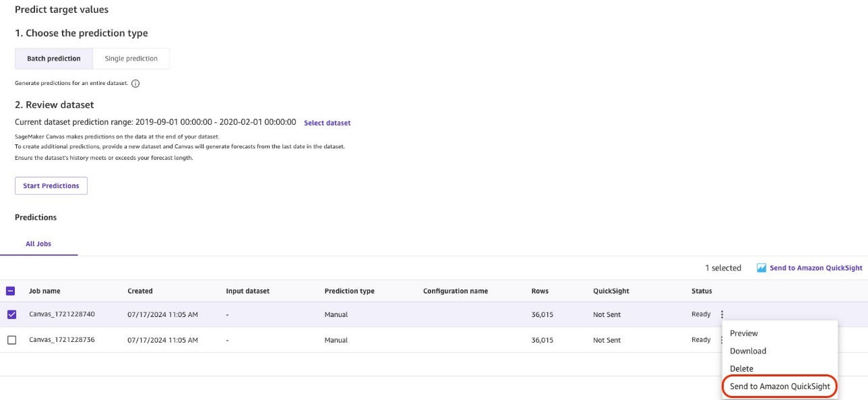
Task: Follow the Select dataset link
Action: coord(328,123)
